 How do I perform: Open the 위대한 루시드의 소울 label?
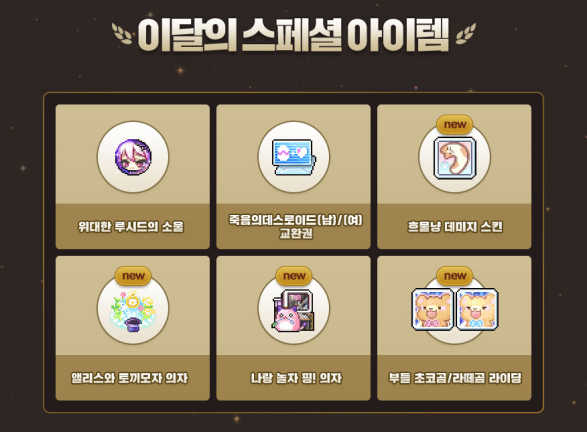click(x=131, y=226)
